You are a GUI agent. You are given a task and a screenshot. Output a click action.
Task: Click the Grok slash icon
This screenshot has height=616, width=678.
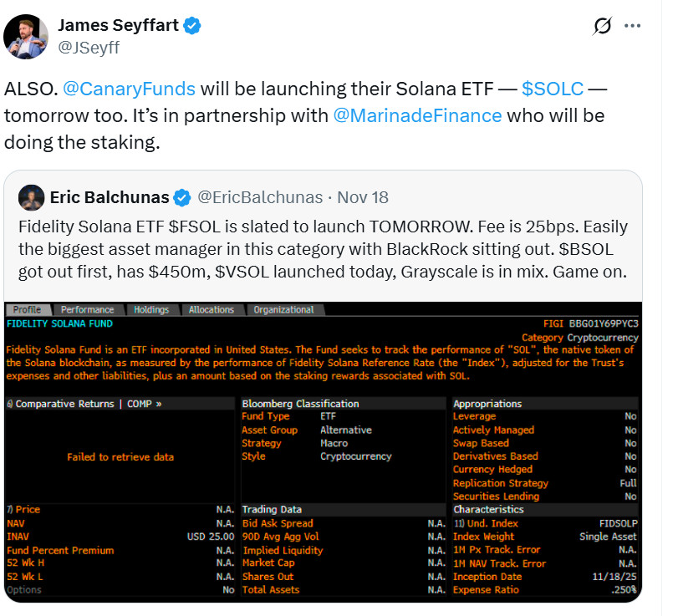click(602, 26)
